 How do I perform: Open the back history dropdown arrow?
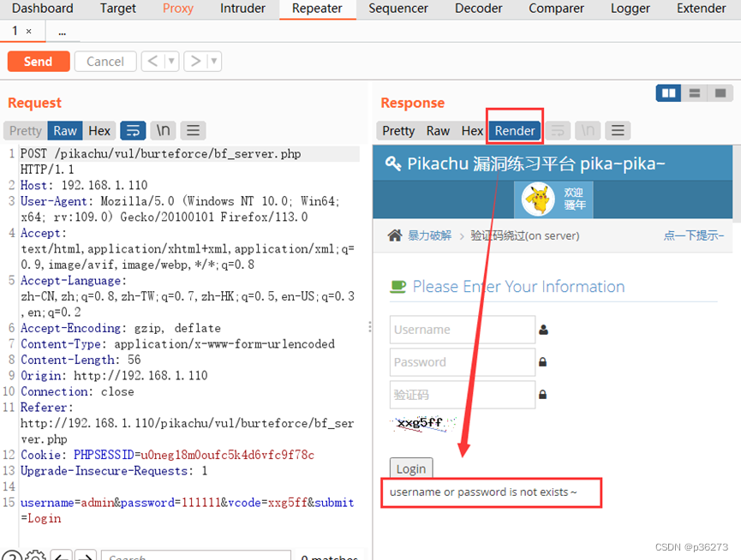[171, 62]
